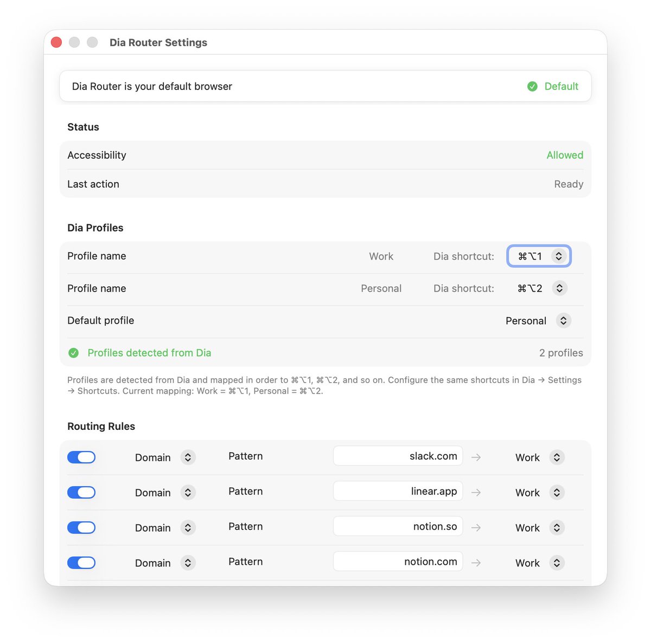Click the arrow icon after notion.so

476,528
